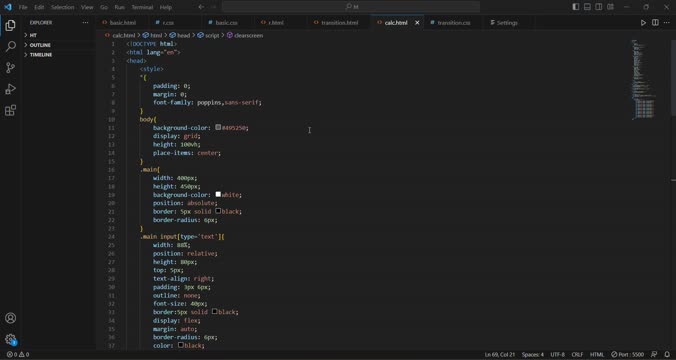Open the Selection menu
The height and width of the screenshot is (360, 676).
coord(63,7)
